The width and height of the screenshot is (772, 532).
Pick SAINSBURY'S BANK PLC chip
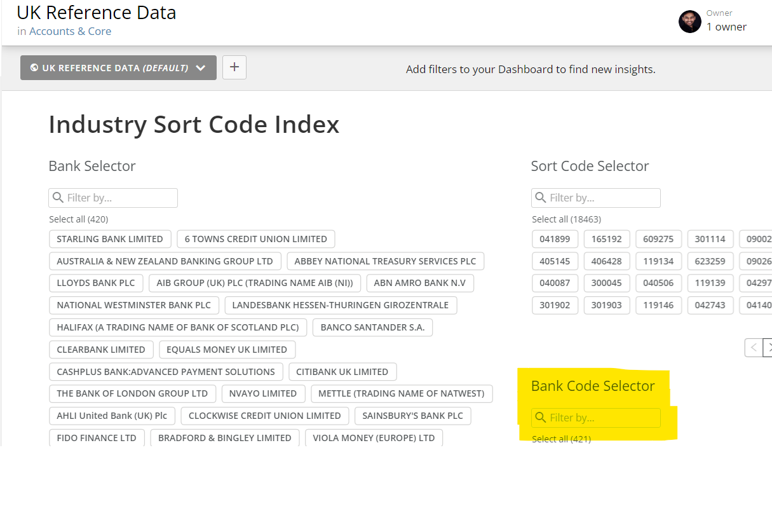click(413, 416)
